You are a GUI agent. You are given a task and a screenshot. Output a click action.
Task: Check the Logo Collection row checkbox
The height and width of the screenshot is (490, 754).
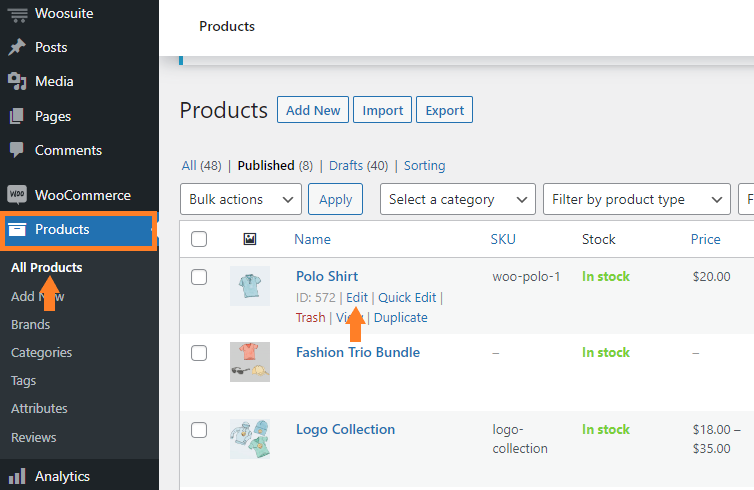[199, 430]
